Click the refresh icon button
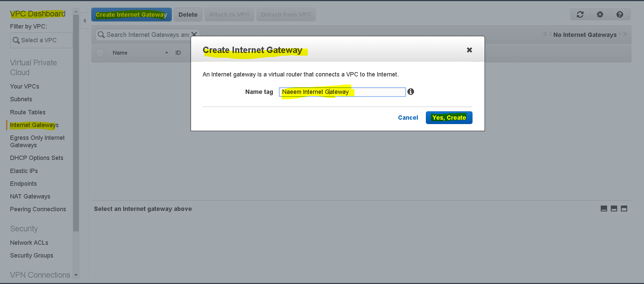This screenshot has height=284, width=644. 580,14
